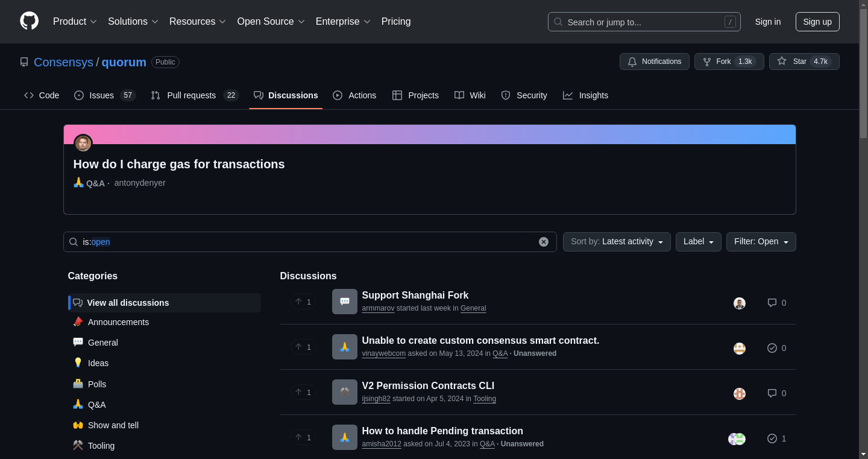Switch to the Code tab
Screen dimensions: 868x459
(42, 95)
